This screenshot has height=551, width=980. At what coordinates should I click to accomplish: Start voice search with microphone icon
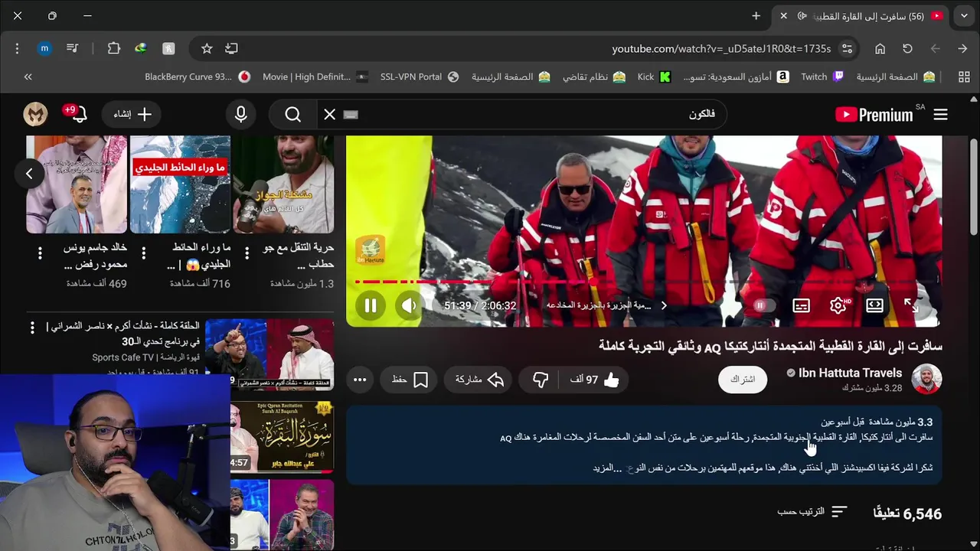tap(240, 115)
